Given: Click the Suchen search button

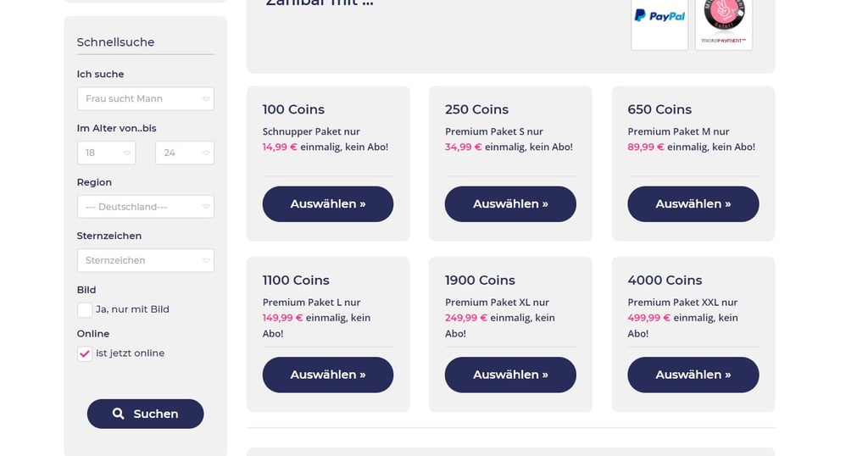Looking at the screenshot, I should click(145, 414).
